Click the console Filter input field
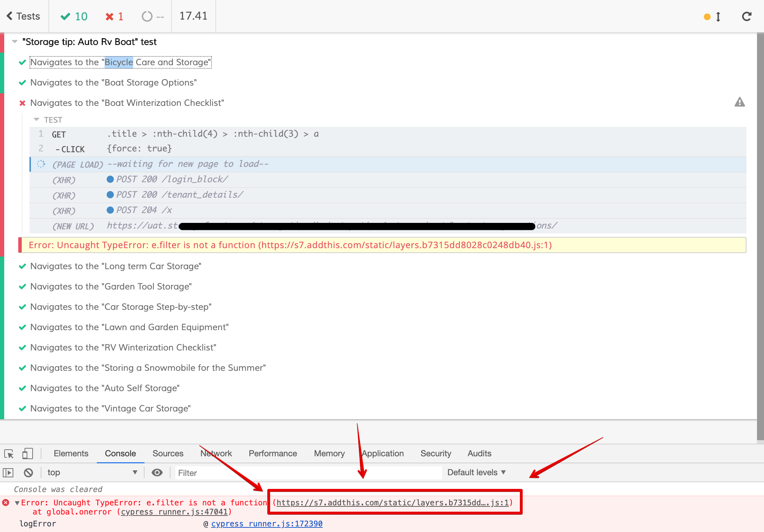This screenshot has width=764, height=532. (309, 473)
